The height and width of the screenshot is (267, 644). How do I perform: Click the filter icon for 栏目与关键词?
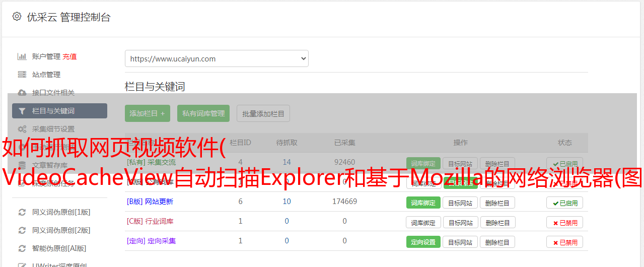[22, 111]
